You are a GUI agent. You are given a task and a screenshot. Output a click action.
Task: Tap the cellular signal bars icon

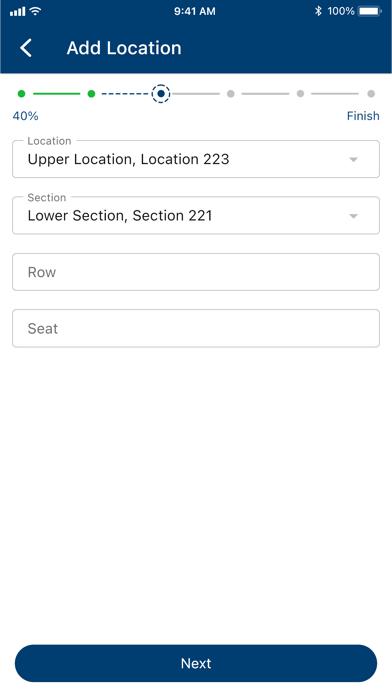[18, 12]
